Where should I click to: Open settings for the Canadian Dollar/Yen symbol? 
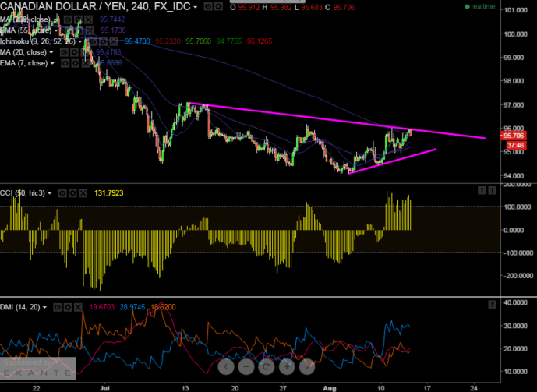click(218, 7)
